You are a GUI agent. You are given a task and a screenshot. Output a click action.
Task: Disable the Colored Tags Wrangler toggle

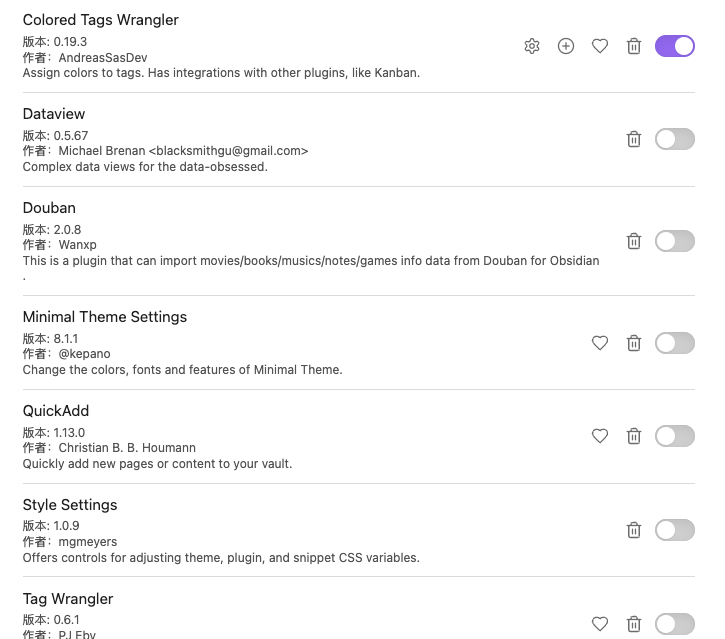pos(675,46)
